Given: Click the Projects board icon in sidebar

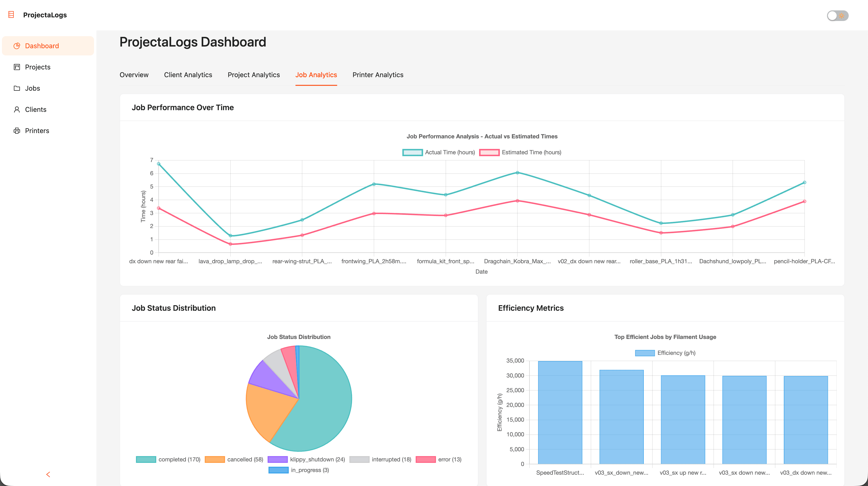Looking at the screenshot, I should 16,67.
